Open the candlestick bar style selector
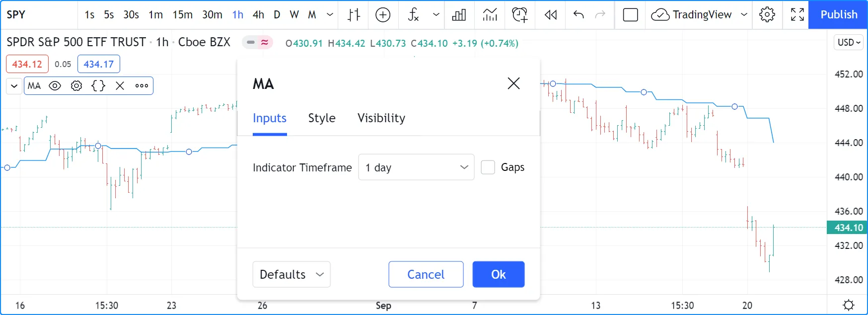This screenshot has height=315, width=868. [354, 15]
